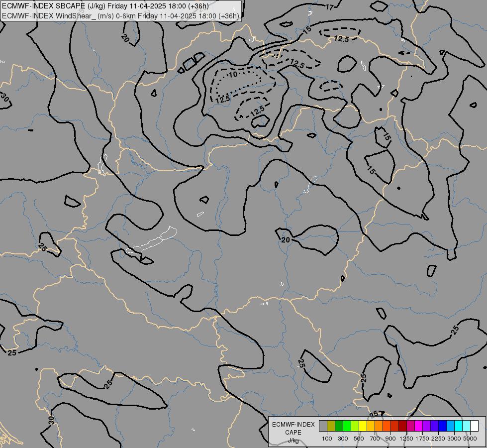Click the amber legend swatch
The height and width of the screenshot is (448, 487).
(371, 426)
